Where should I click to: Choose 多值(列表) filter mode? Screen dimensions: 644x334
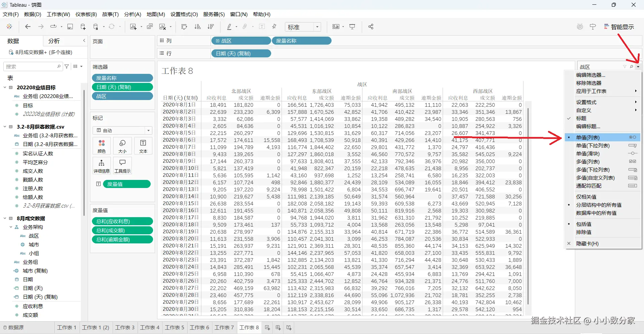tap(603, 161)
